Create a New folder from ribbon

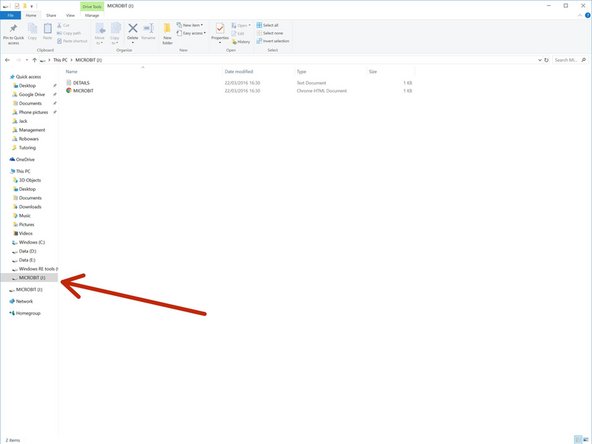pos(167,34)
